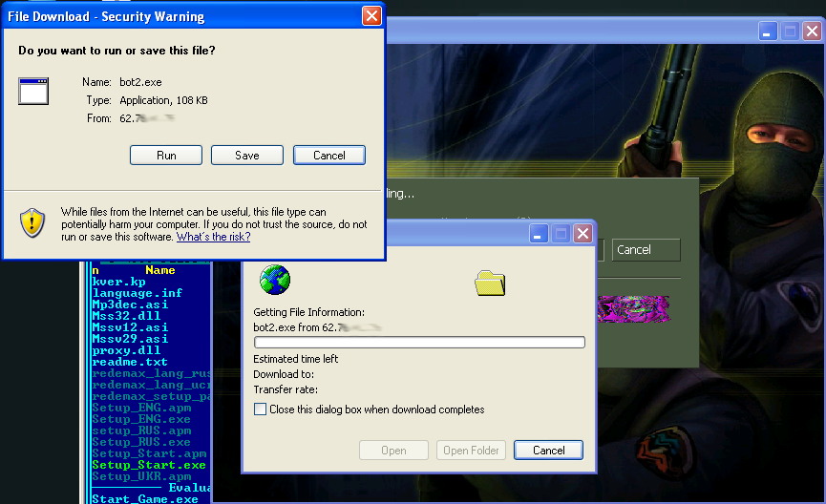Click Cancel in the game installer window

point(646,250)
